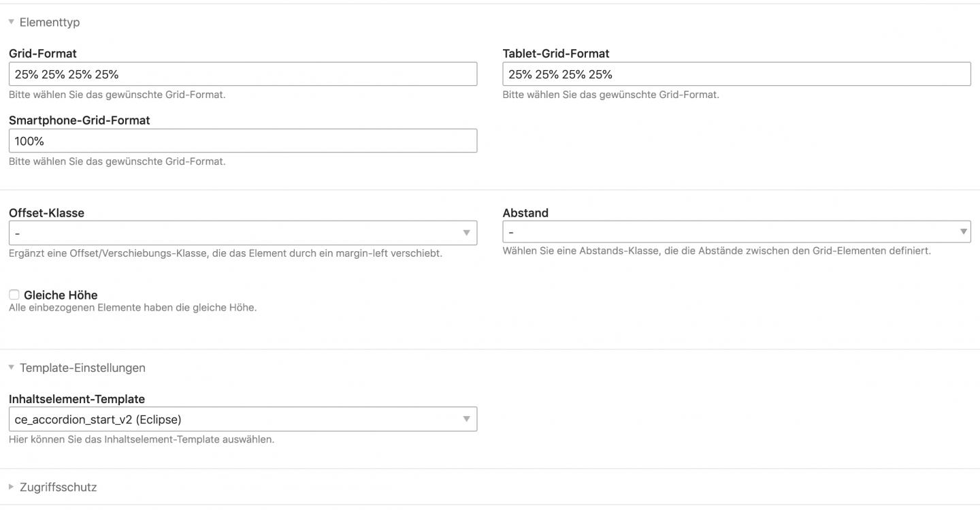The width and height of the screenshot is (980, 510).
Task: Click the collapse triangle beside Elementtyp
Action: 12,22
